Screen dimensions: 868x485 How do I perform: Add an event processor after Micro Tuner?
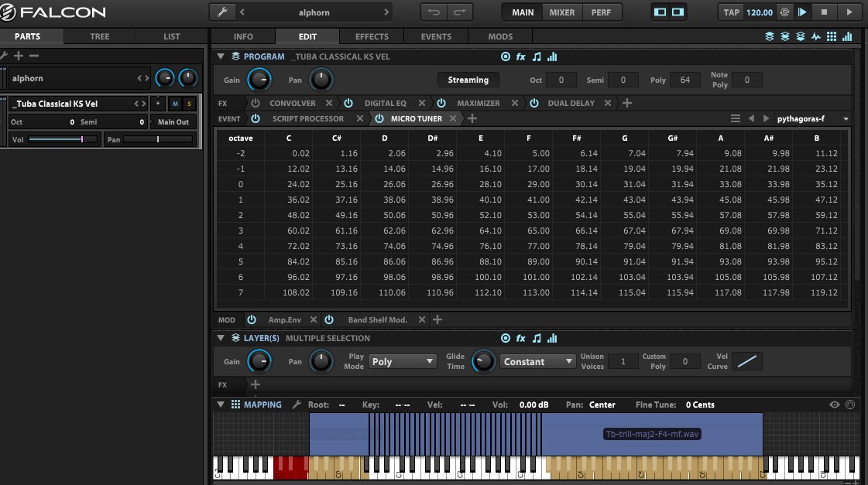[472, 118]
